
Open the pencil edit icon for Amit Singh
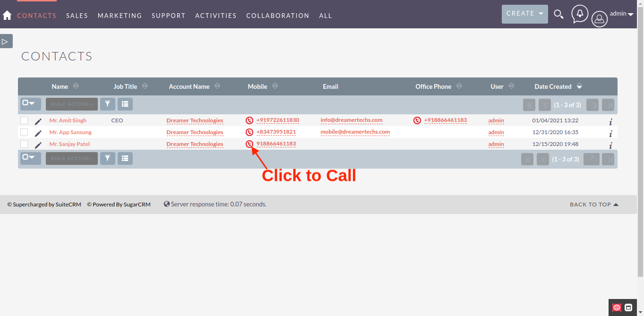point(38,120)
